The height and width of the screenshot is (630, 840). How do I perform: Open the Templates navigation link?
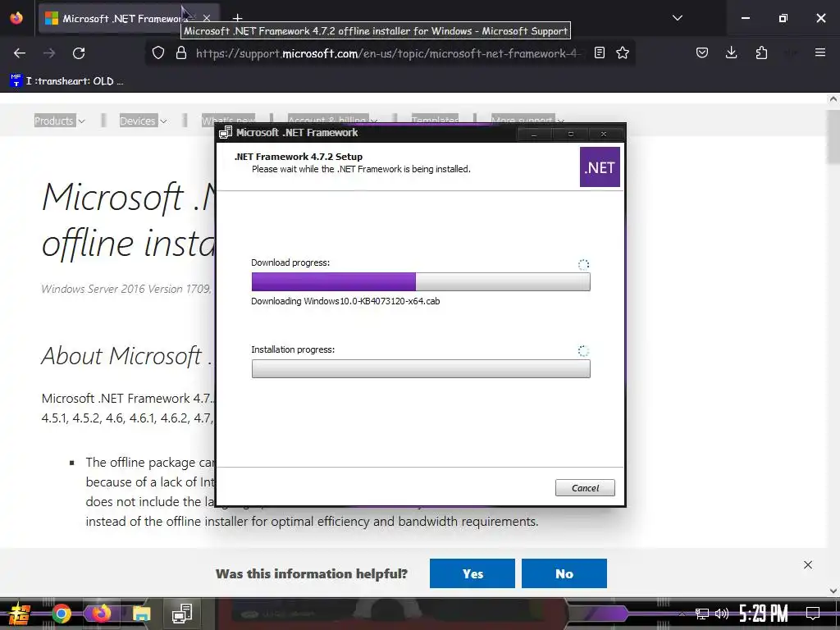(435, 120)
